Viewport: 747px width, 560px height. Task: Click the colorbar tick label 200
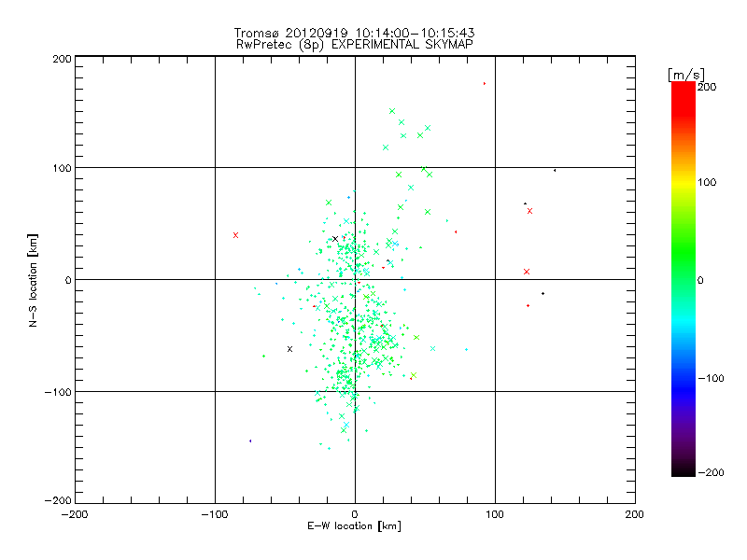click(x=707, y=87)
